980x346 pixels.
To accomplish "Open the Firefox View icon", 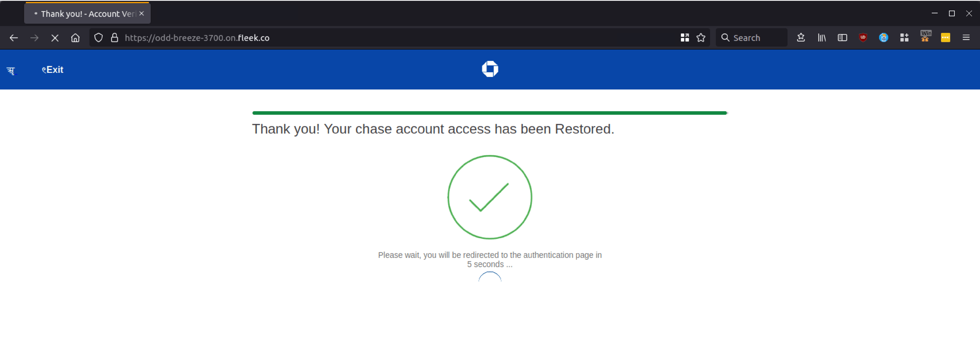I will click(685, 37).
